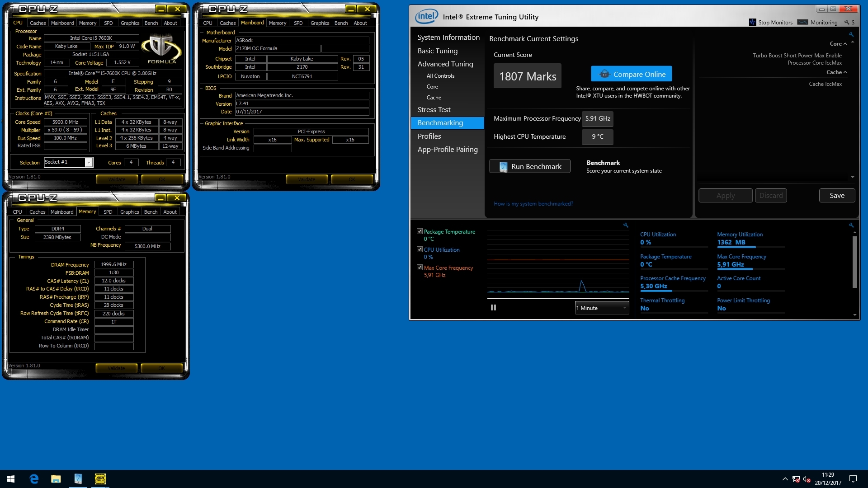This screenshot has height=488, width=868.
Task: Open About tab in CPU-Z Mainboard window
Action: tap(360, 23)
